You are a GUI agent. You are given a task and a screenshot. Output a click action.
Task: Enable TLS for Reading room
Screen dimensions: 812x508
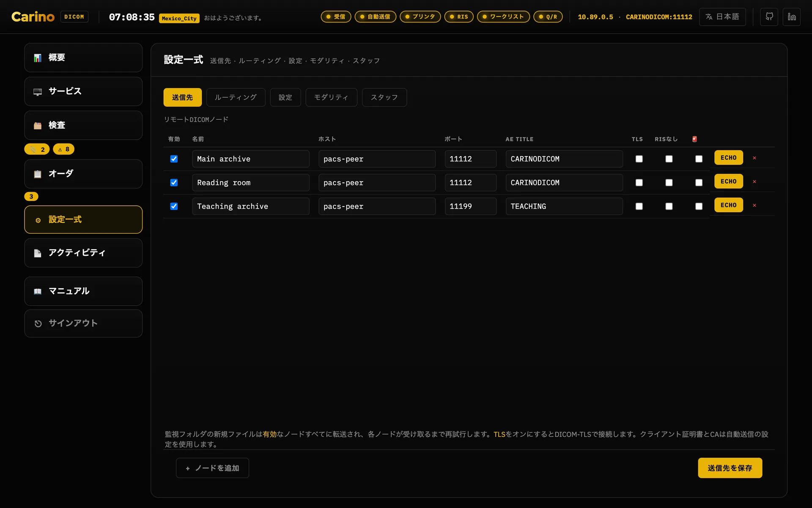[639, 182]
